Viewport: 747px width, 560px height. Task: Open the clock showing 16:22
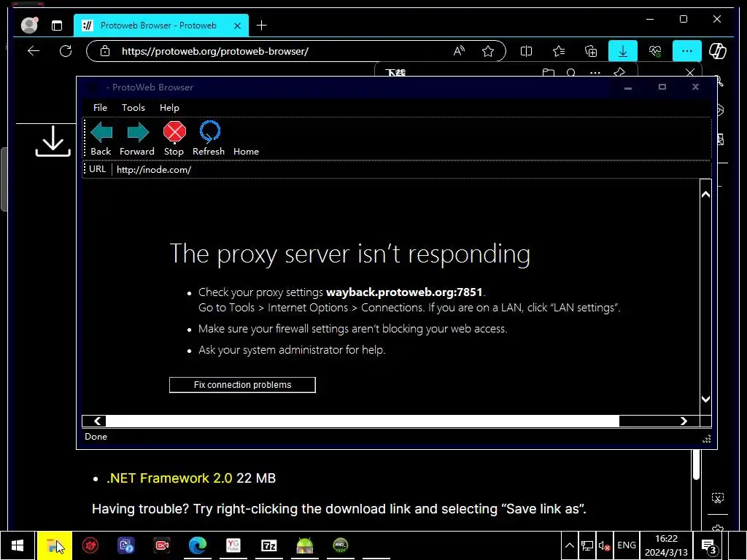pos(666,545)
